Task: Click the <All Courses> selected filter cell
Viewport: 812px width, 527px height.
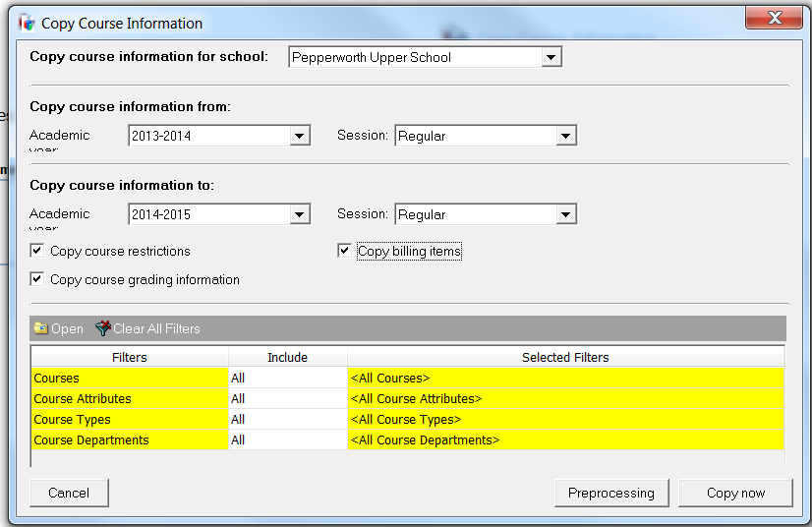Action: (565, 378)
